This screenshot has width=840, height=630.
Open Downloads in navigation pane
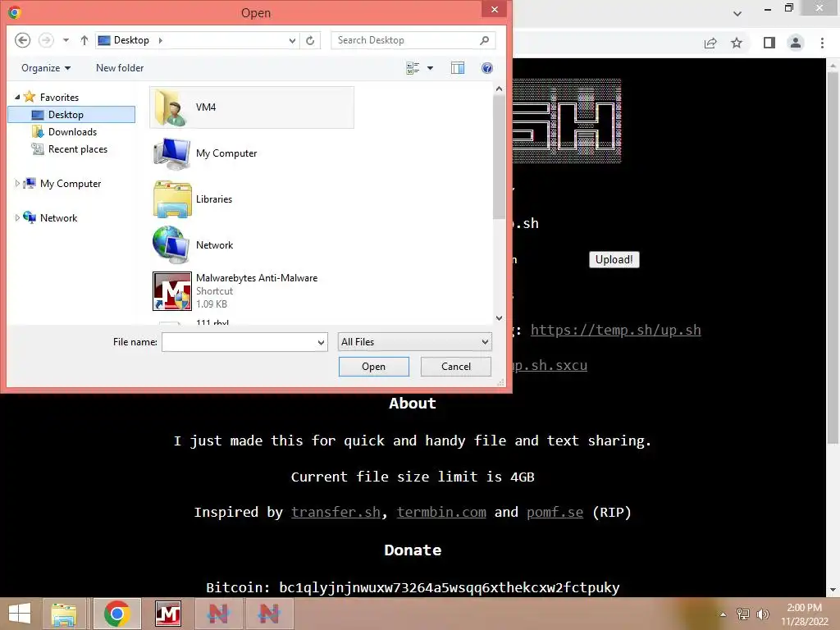click(72, 132)
